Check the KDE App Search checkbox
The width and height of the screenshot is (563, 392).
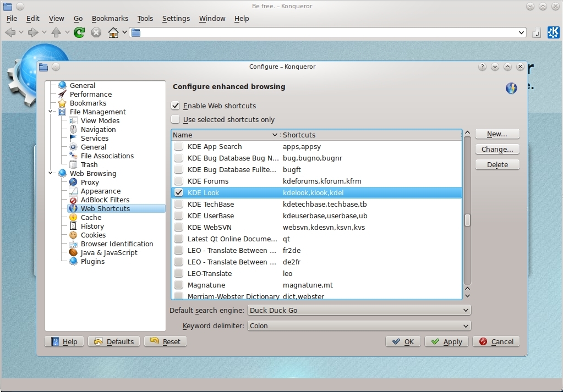178,147
